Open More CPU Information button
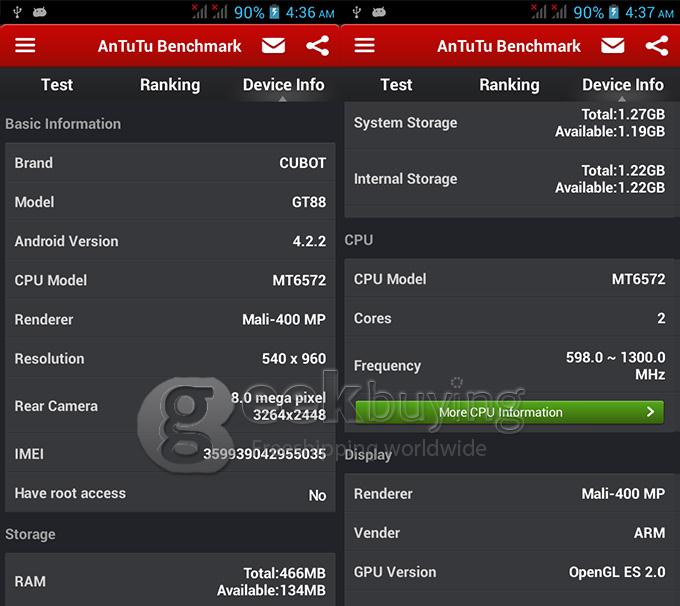This screenshot has height=606, width=680. pos(510,412)
